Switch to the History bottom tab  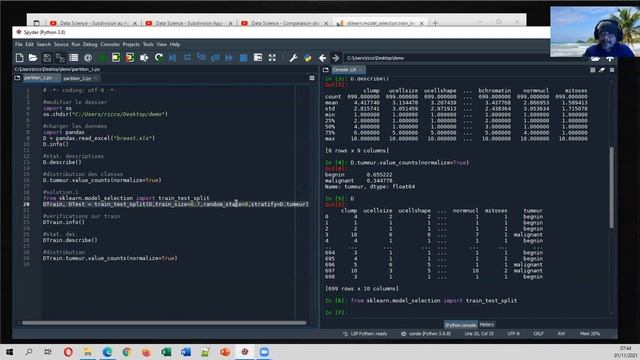pos(487,324)
